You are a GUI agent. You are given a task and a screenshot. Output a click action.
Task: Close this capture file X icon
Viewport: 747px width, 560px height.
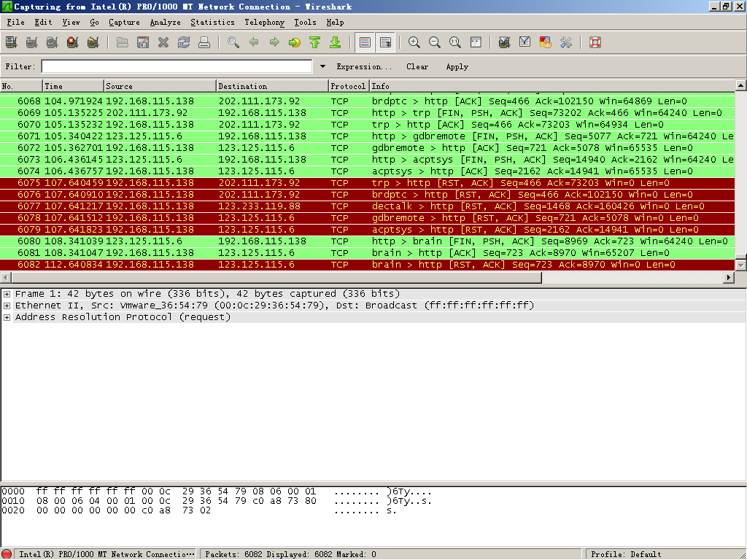pos(163,42)
